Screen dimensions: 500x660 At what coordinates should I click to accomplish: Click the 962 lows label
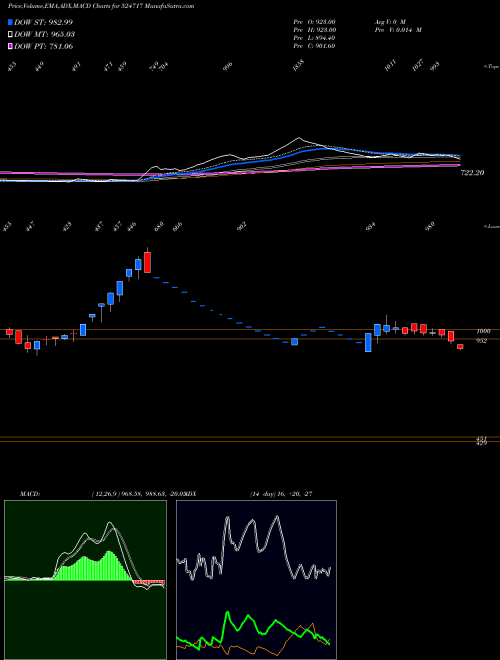pos(241,227)
